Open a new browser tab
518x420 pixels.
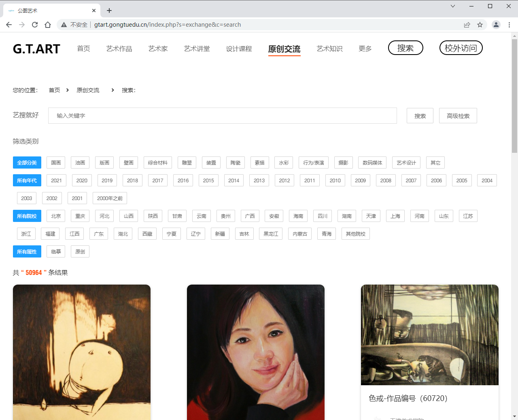109,11
